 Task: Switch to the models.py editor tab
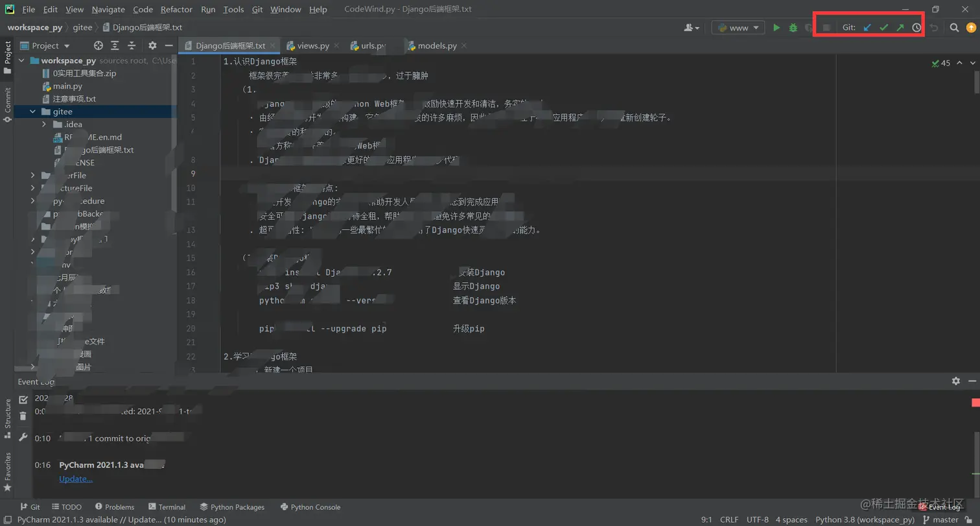[437, 46]
